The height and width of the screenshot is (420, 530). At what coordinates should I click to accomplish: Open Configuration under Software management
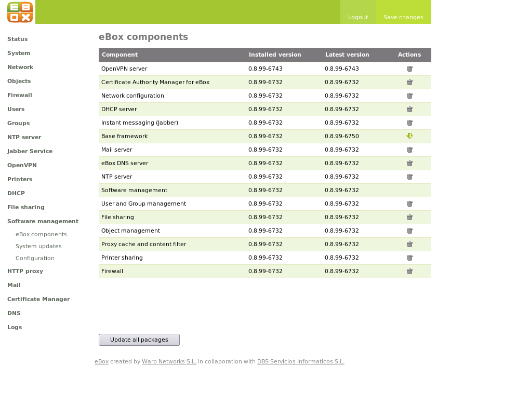click(x=35, y=258)
